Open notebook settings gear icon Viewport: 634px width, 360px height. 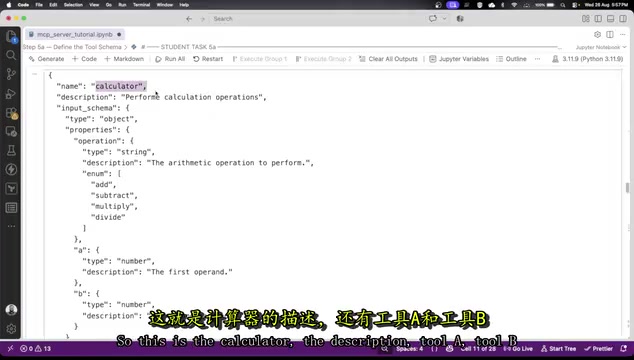[597, 34]
